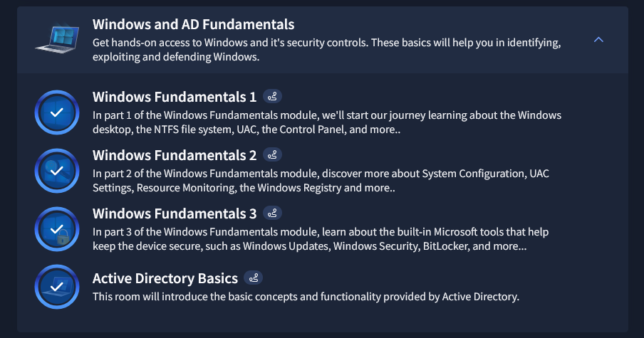The height and width of the screenshot is (338, 644).
Task: Open the Windows Fundamentals 2 room title
Action: pos(174,155)
